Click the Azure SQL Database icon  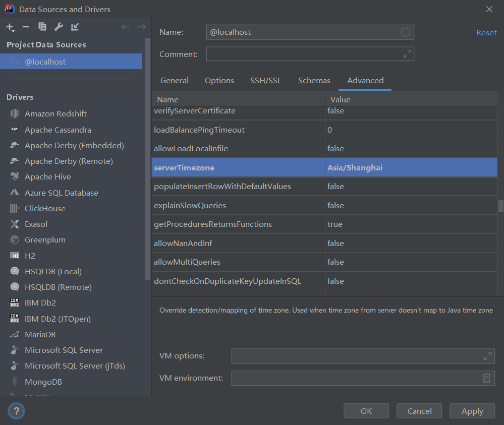pos(15,192)
